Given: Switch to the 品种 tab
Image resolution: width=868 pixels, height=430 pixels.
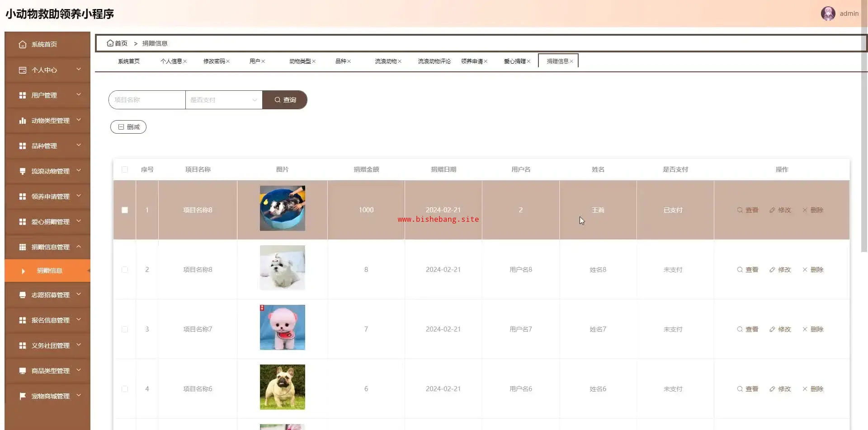Looking at the screenshot, I should click(340, 61).
